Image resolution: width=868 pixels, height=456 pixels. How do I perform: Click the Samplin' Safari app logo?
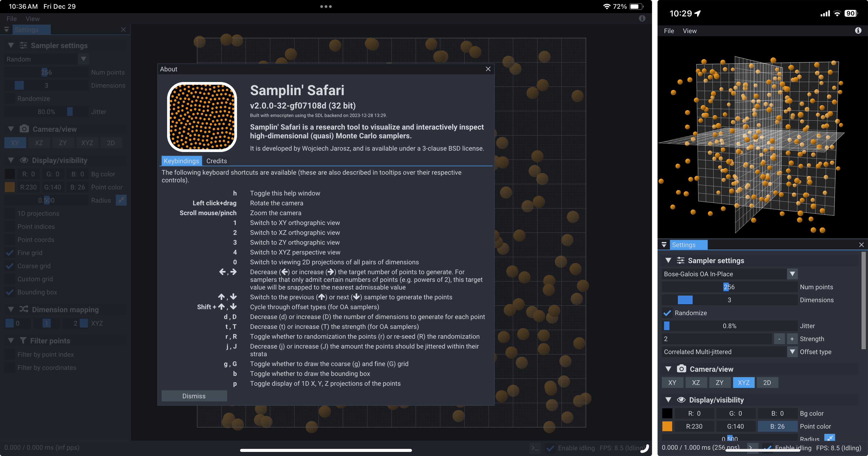pos(202,117)
